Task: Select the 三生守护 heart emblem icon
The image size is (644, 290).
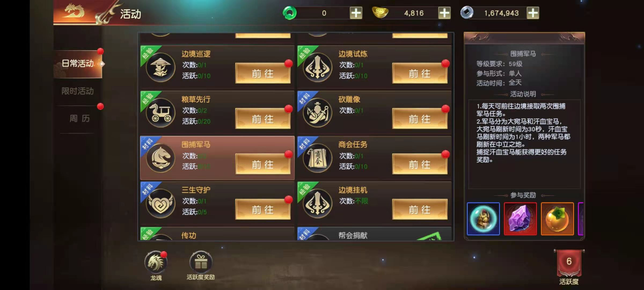Action: (160, 204)
